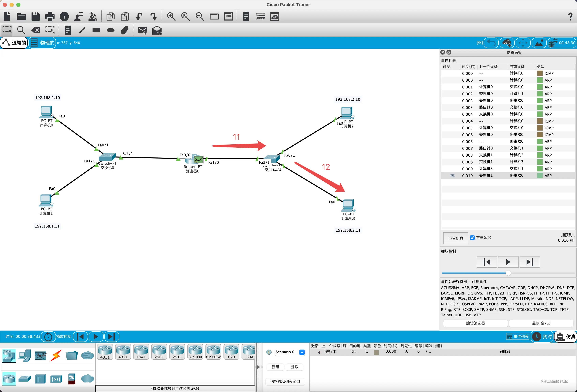This screenshot has width=577, height=392.
Task: Draw a line tool
Action: pos(82,30)
